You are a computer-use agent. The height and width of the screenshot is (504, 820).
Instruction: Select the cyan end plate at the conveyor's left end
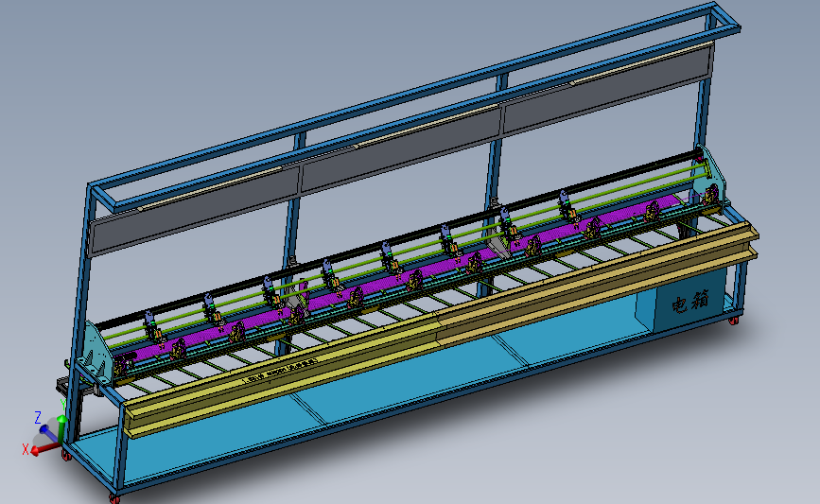99,354
